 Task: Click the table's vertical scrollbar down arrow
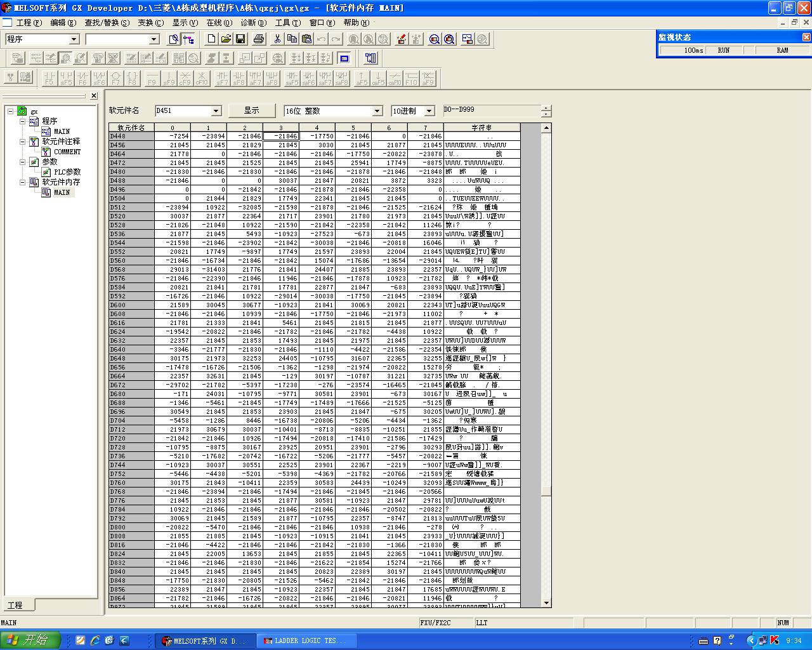tap(546, 602)
